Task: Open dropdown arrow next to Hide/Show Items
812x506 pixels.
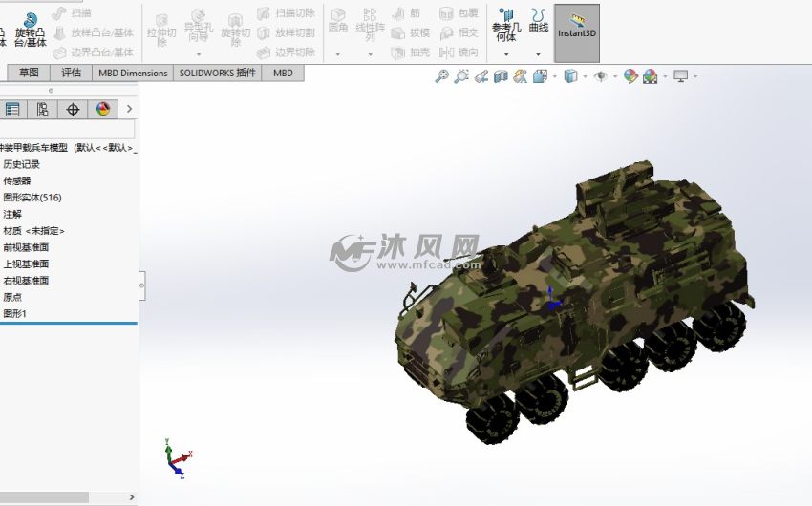Action: point(614,76)
